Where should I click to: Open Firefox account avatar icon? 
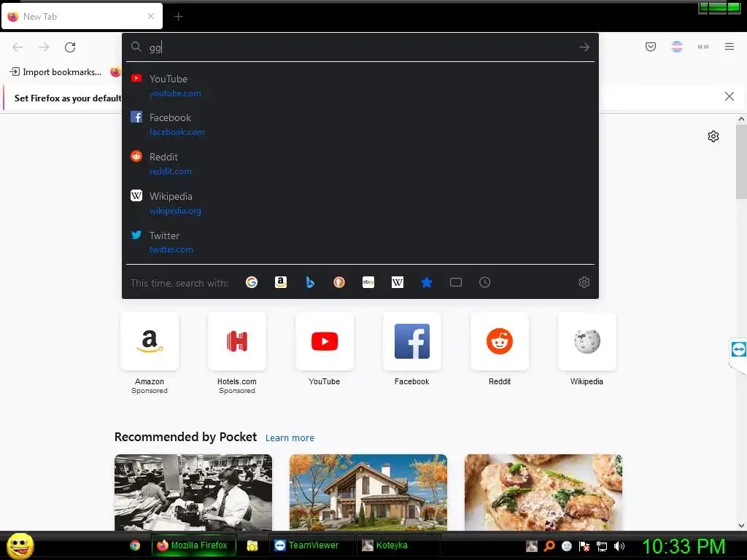[677, 47]
